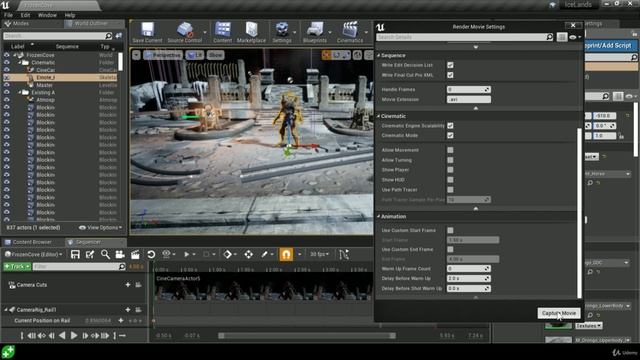Open the FrozenCove (Editor) sequence dropdown

33,254
